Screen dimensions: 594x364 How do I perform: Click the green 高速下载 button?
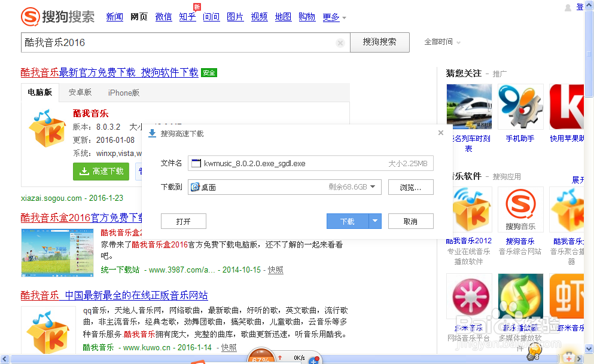pos(101,172)
